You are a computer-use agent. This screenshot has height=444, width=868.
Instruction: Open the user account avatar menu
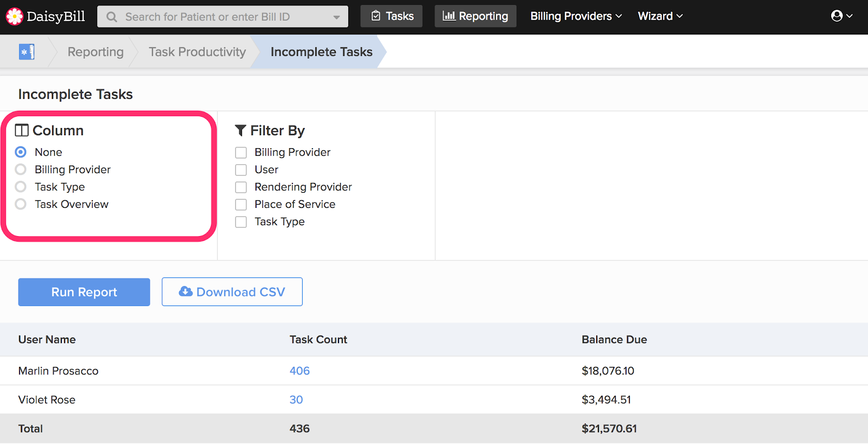tap(841, 16)
